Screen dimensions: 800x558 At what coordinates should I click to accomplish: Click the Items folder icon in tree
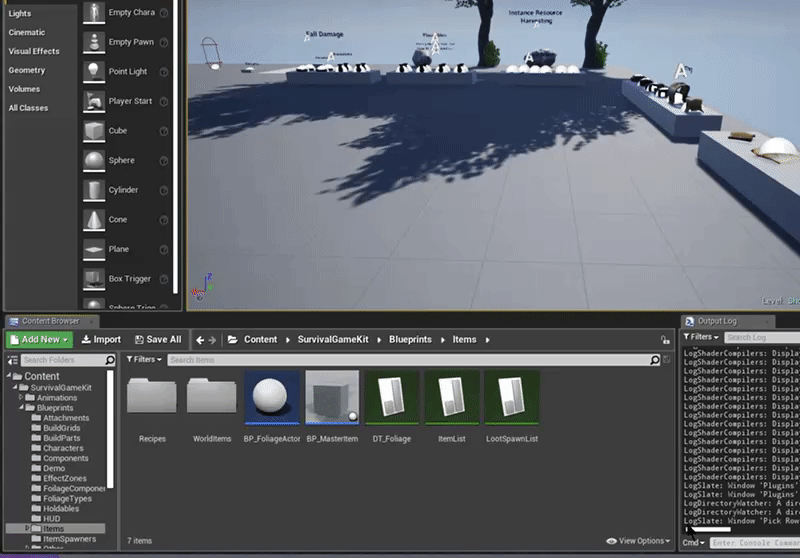(36, 528)
